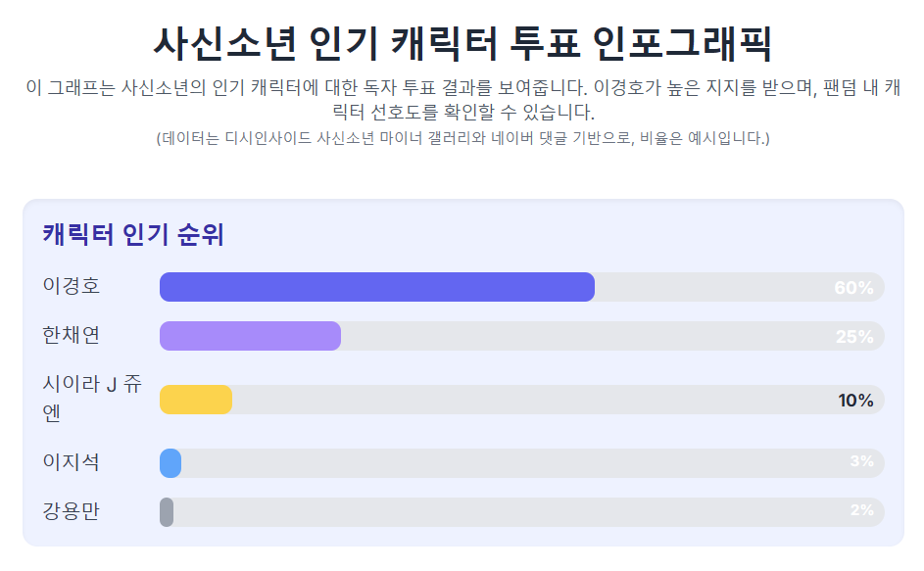
Task: Click the intro paragraph about 독자 투표 결과
Action: [x=462, y=99]
